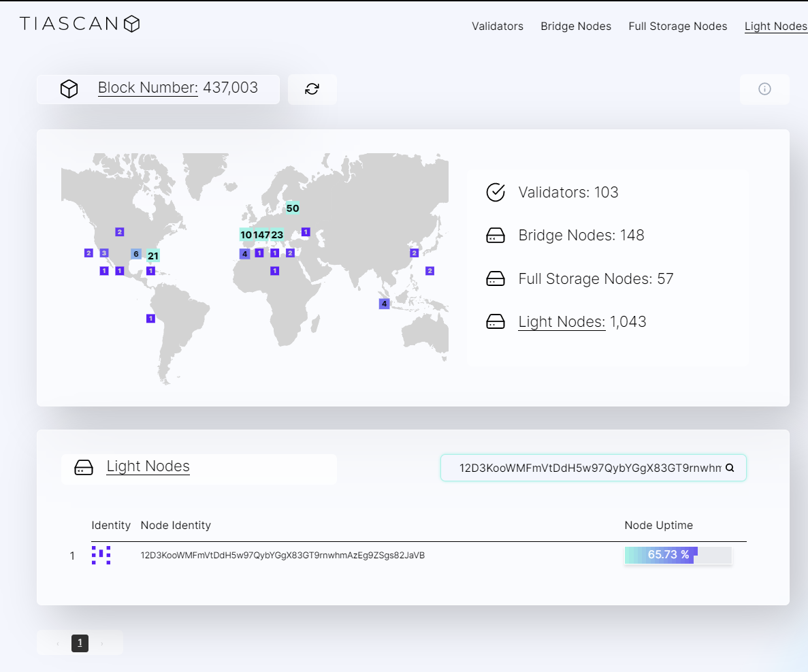Image resolution: width=808 pixels, height=672 pixels.
Task: Open Full Storage Nodes nav tab
Action: (x=677, y=27)
